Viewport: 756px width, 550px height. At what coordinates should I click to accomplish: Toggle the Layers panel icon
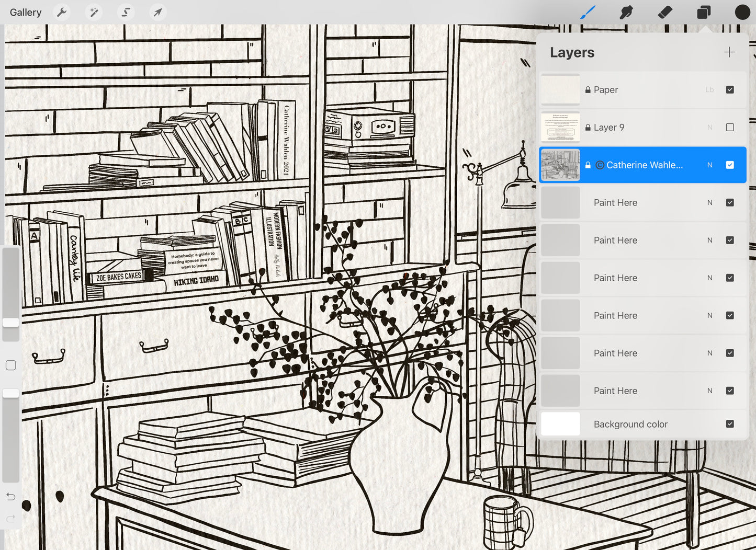click(x=704, y=12)
